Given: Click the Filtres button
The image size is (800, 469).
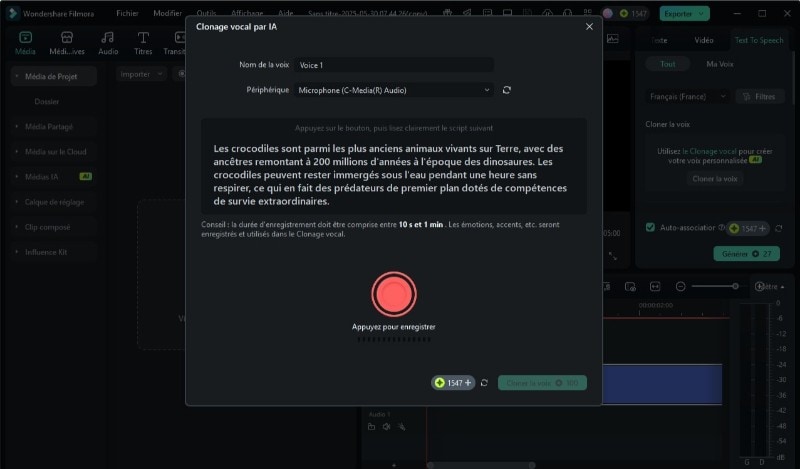Looking at the screenshot, I should (760, 96).
